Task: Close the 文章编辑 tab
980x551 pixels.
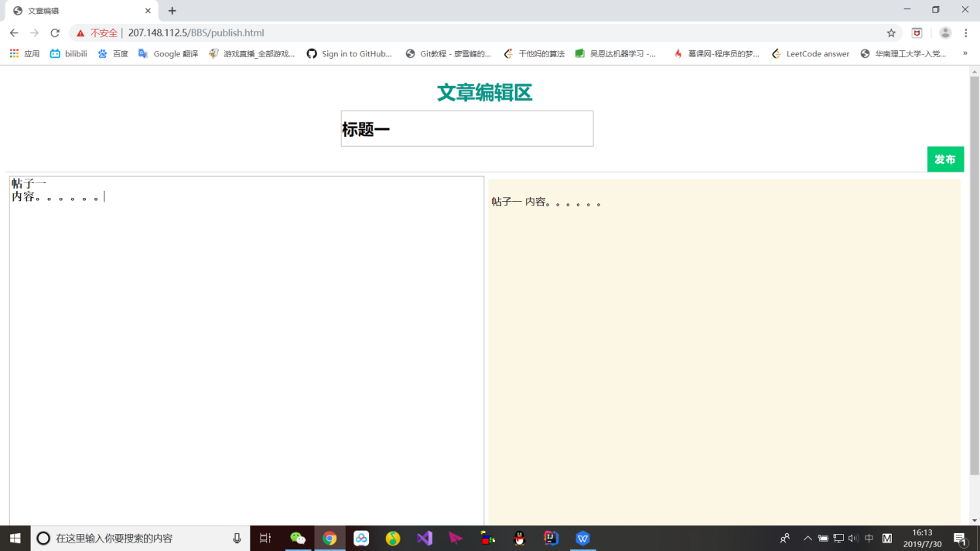Action: pos(148,11)
